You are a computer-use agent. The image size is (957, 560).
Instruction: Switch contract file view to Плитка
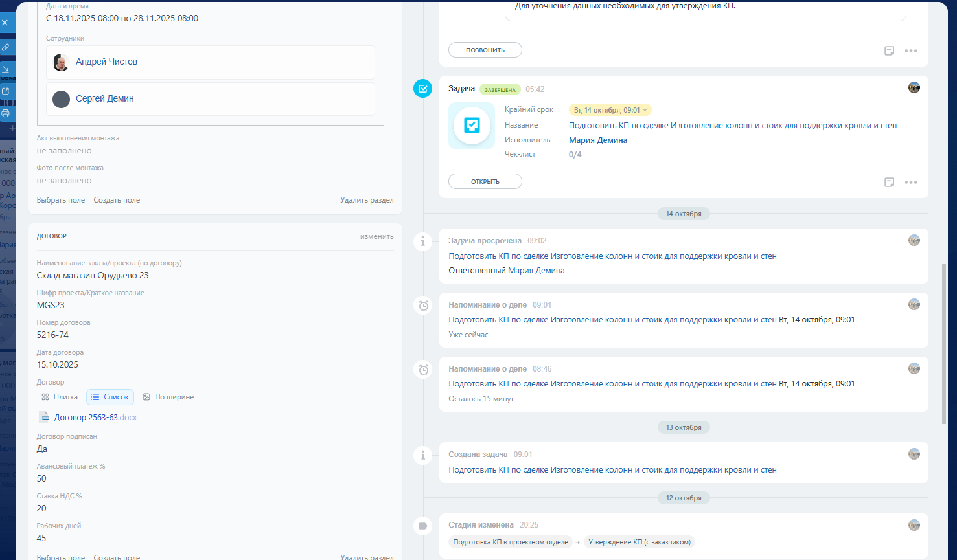coord(60,397)
